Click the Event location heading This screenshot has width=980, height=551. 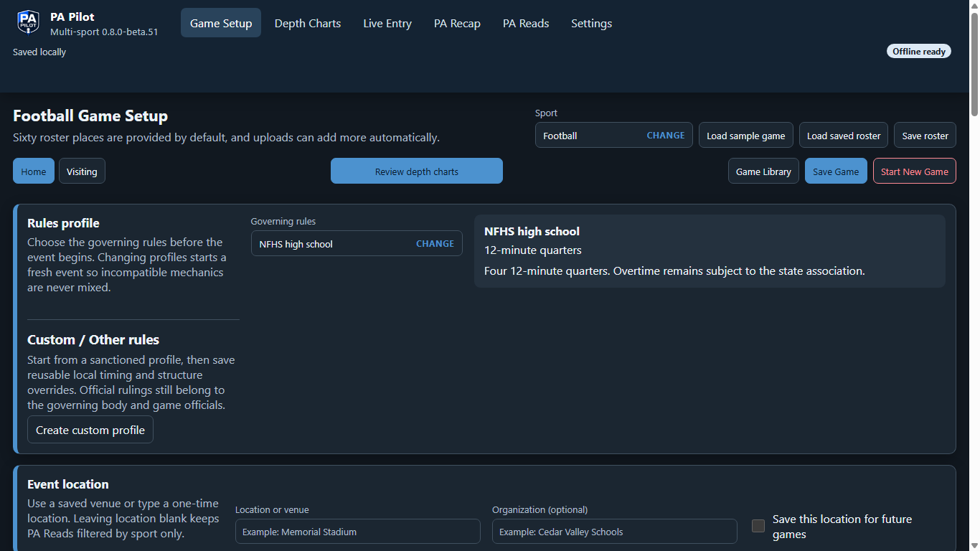[x=68, y=484]
